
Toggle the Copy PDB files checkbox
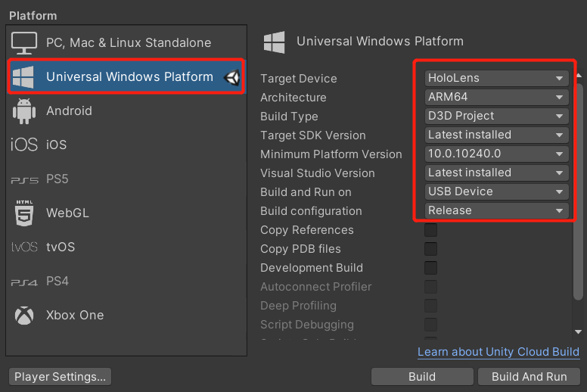(x=430, y=249)
